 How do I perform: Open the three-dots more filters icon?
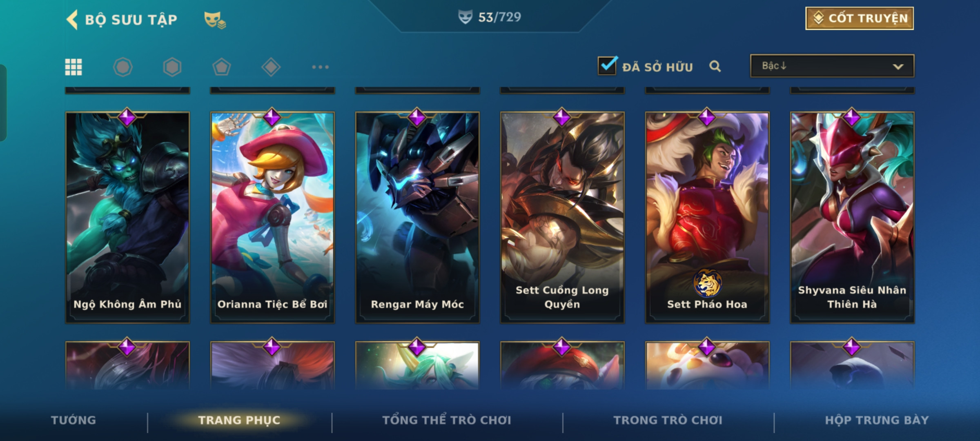[x=320, y=67]
